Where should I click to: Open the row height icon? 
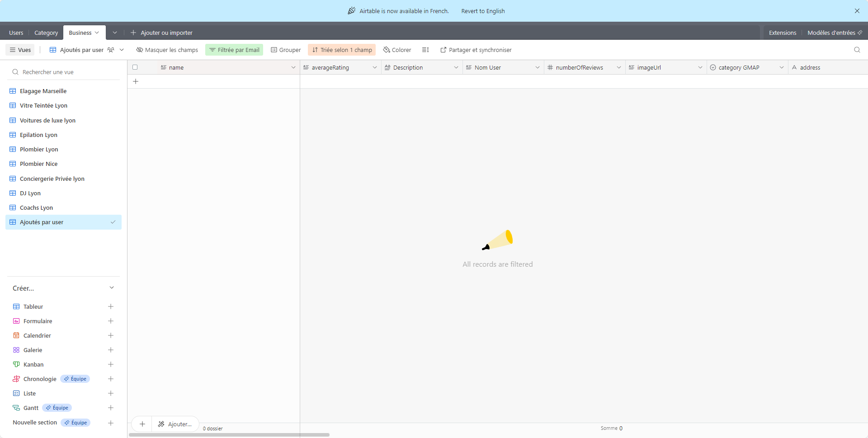coord(425,50)
